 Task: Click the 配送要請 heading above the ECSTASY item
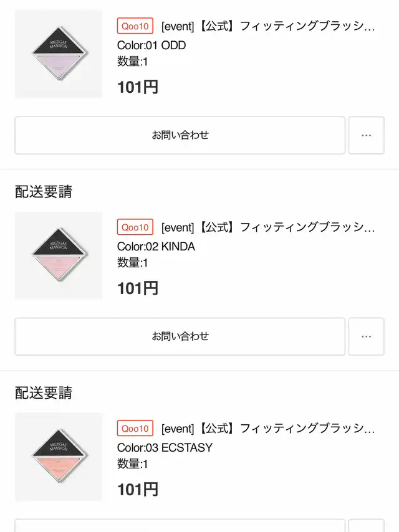click(x=44, y=393)
